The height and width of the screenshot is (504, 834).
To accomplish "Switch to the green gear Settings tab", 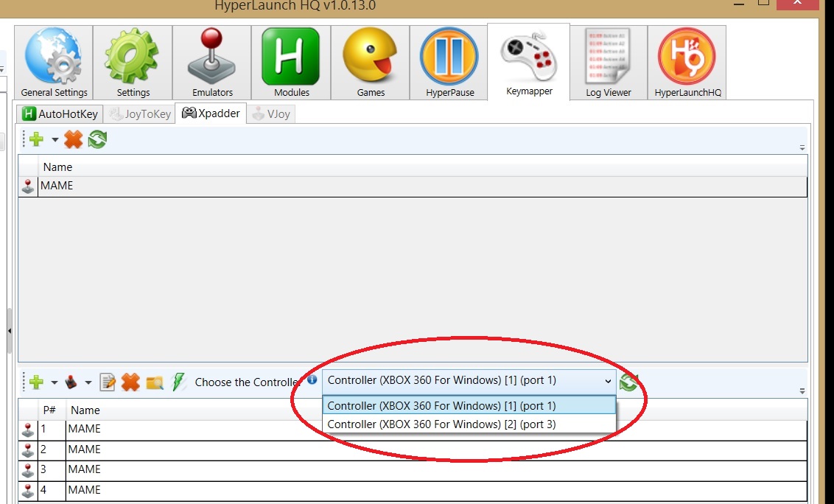I will click(133, 63).
